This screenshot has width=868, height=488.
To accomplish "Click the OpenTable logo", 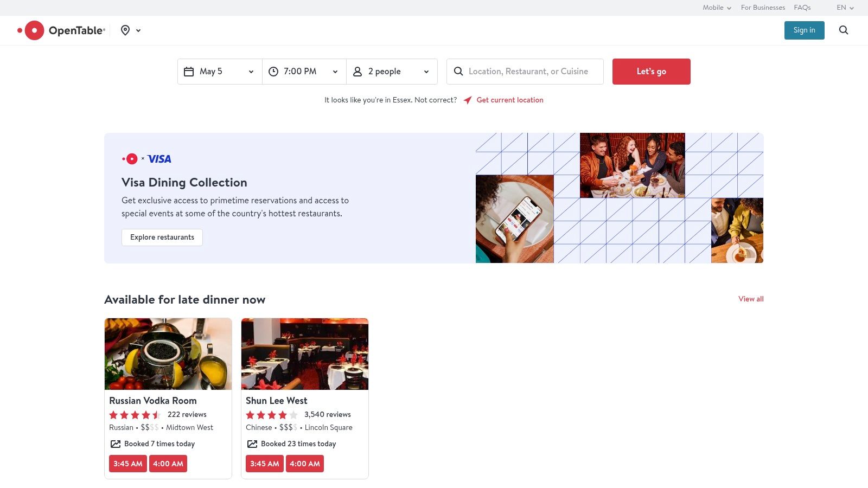I will [61, 30].
